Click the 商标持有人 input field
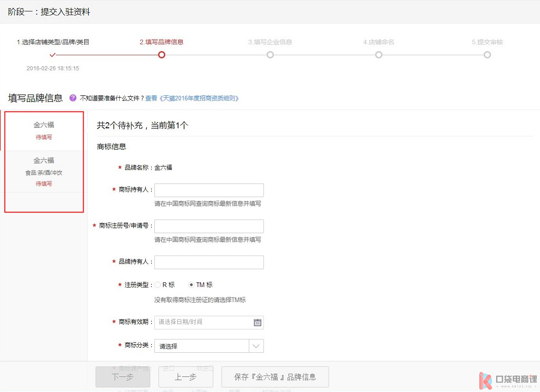This screenshot has height=392, width=540. (x=209, y=190)
